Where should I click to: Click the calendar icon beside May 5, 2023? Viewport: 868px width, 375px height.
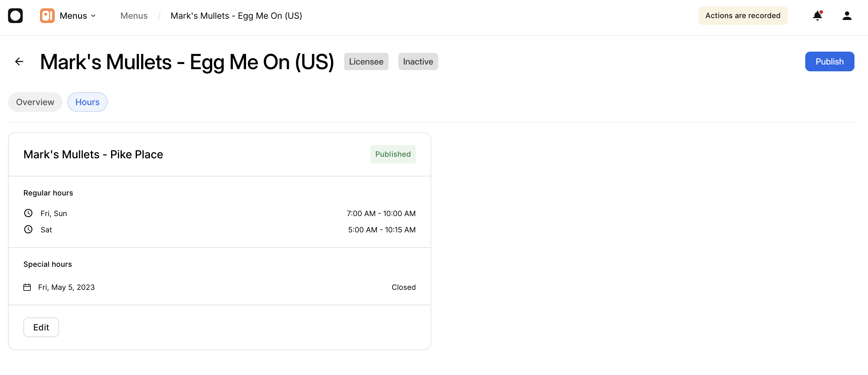coord(27,287)
